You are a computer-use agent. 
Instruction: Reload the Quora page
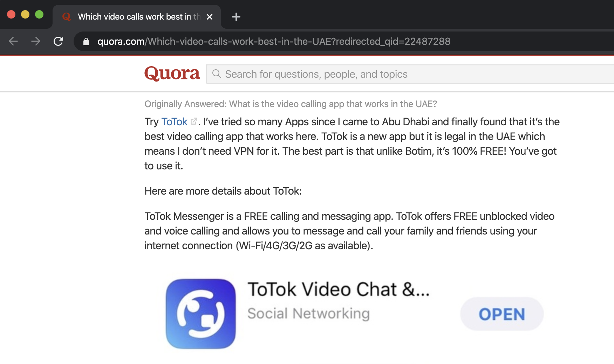[x=58, y=41]
